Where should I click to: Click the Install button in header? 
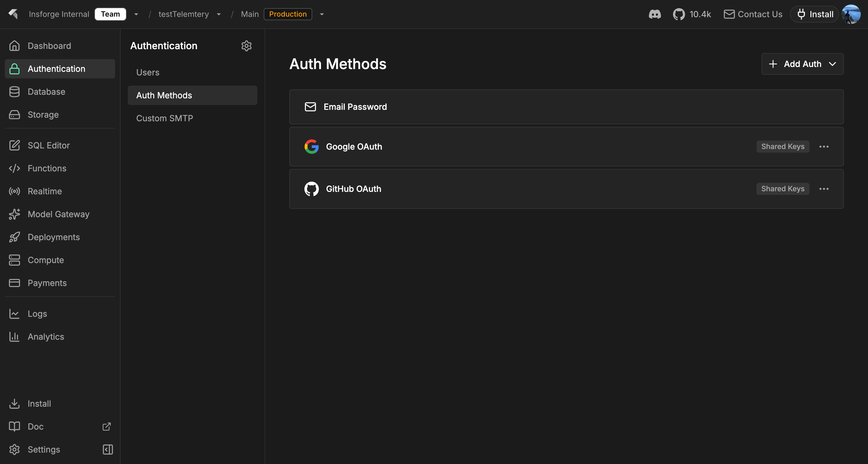[814, 14]
